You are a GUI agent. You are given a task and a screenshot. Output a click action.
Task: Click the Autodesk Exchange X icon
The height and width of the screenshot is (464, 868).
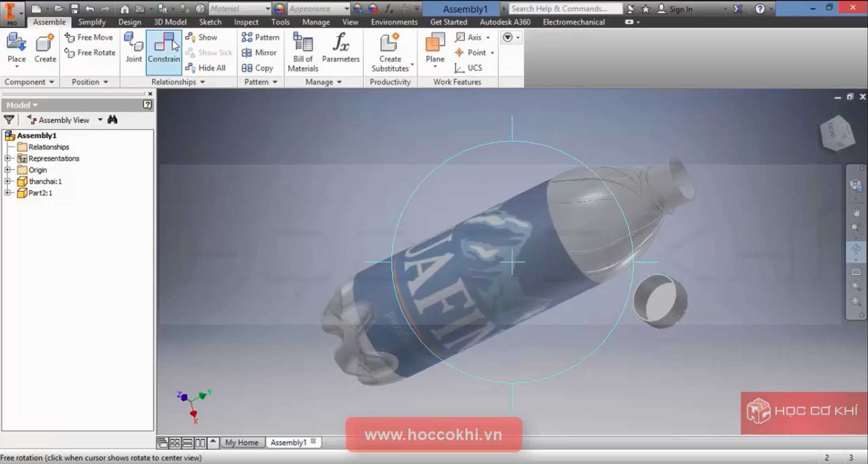pyautogui.click(x=738, y=9)
